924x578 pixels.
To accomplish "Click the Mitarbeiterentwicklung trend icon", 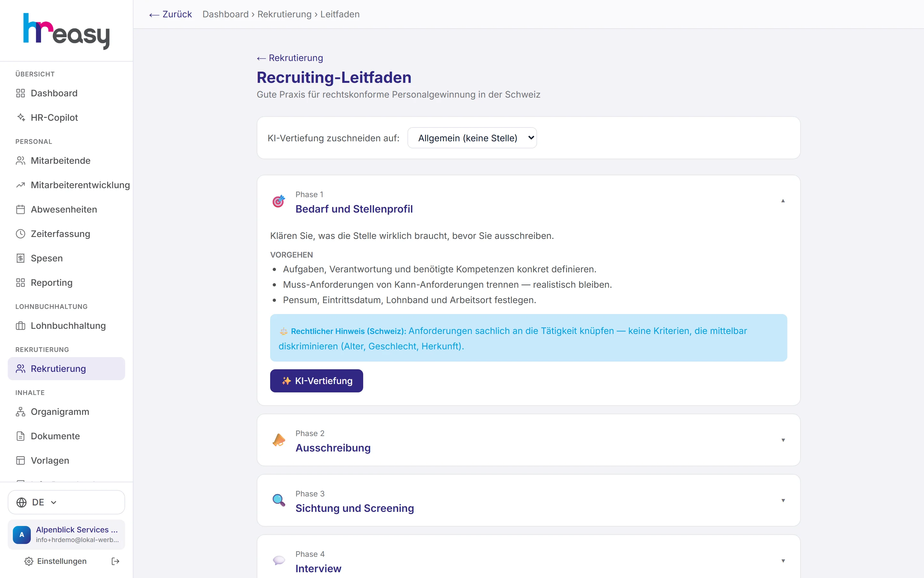I will click(x=21, y=185).
